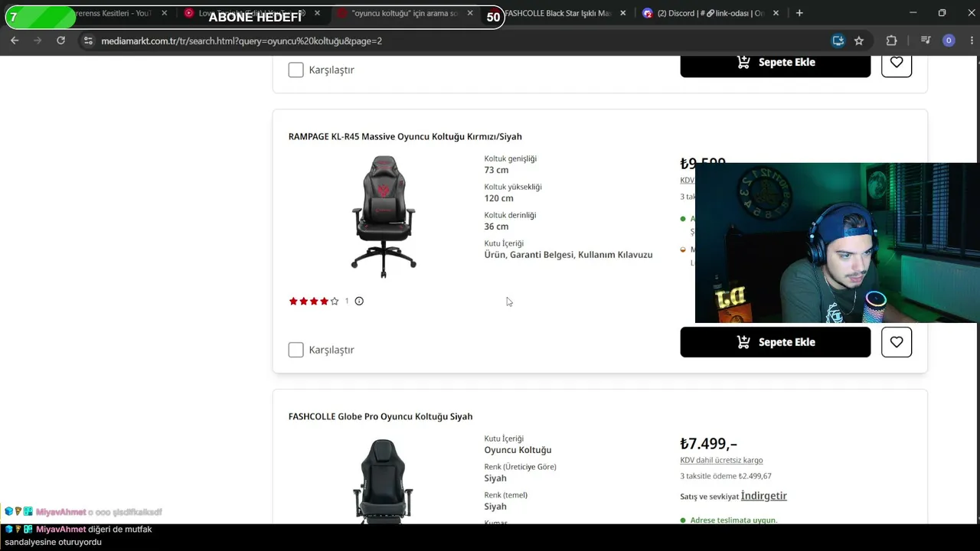
Task: Select the 'oyuncu koltuğu' search results tab
Action: [405, 13]
